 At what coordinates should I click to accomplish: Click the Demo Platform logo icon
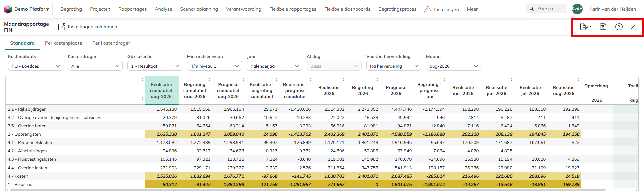coord(8,9)
